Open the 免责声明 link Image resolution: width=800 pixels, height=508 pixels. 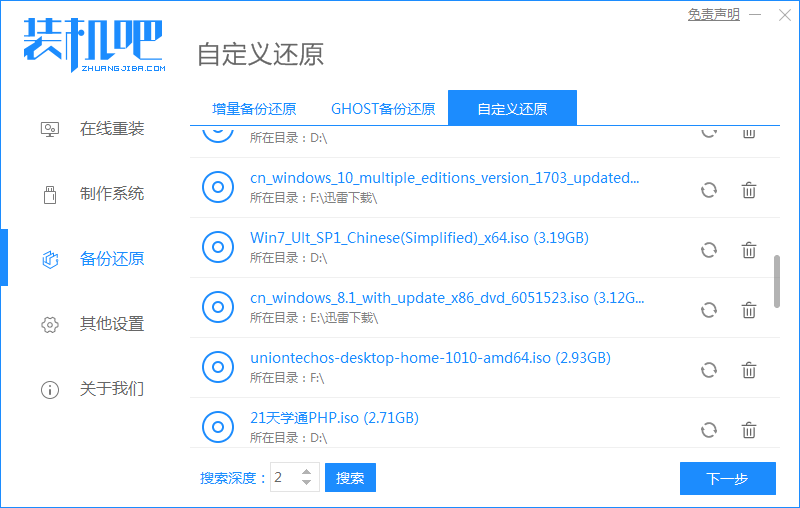[714, 15]
